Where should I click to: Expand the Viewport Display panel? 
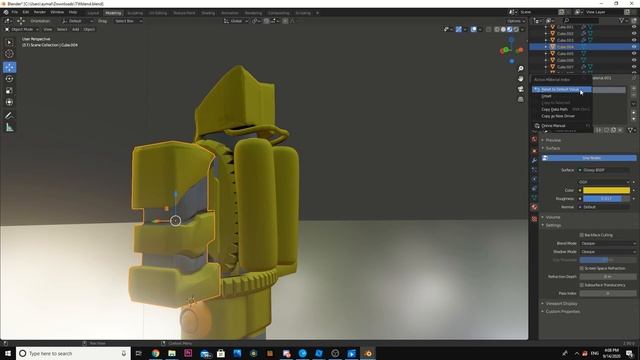(x=561, y=304)
